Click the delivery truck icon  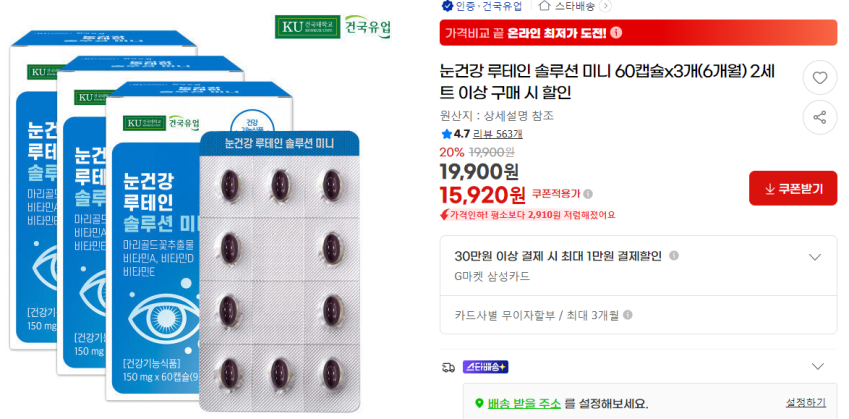[447, 367]
